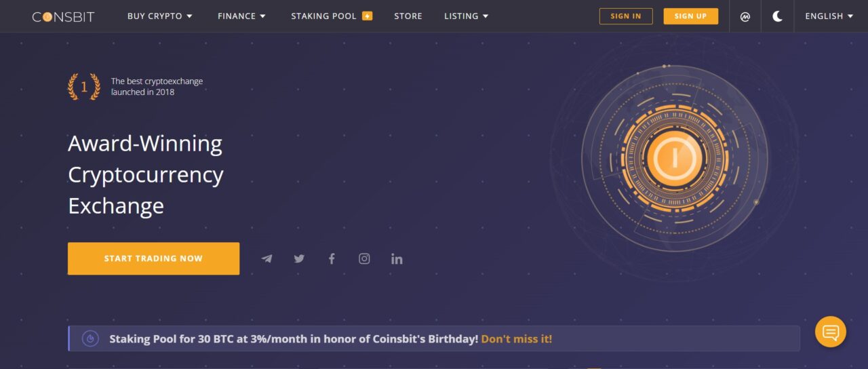Click the CoinMarketCap icon in header
The height and width of the screenshot is (369, 868).
[x=745, y=16]
